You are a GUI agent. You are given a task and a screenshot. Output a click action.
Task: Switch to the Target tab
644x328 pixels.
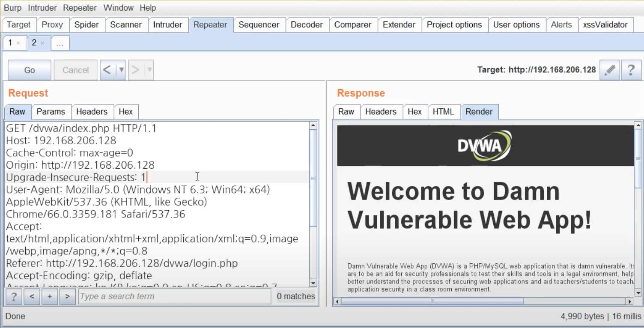coord(19,25)
